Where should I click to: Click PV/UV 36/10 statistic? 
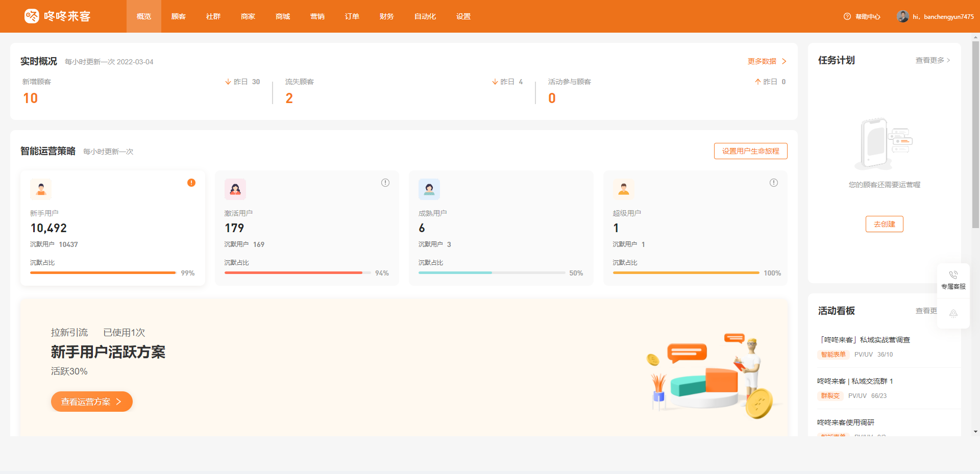click(874, 355)
